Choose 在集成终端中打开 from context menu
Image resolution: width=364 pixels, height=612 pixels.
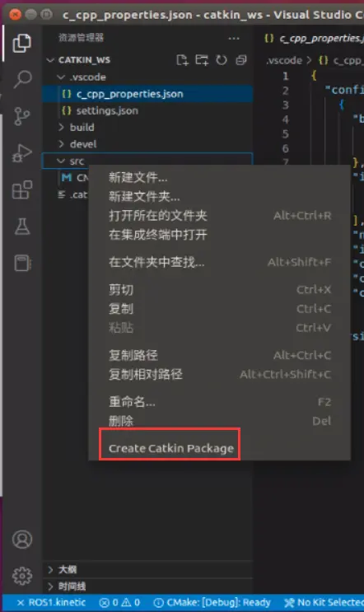click(x=158, y=235)
